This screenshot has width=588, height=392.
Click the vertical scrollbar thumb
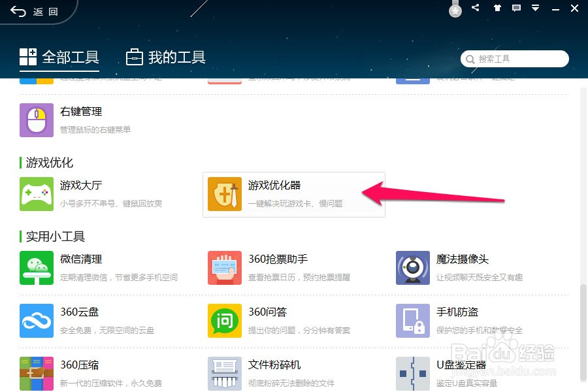point(583,333)
